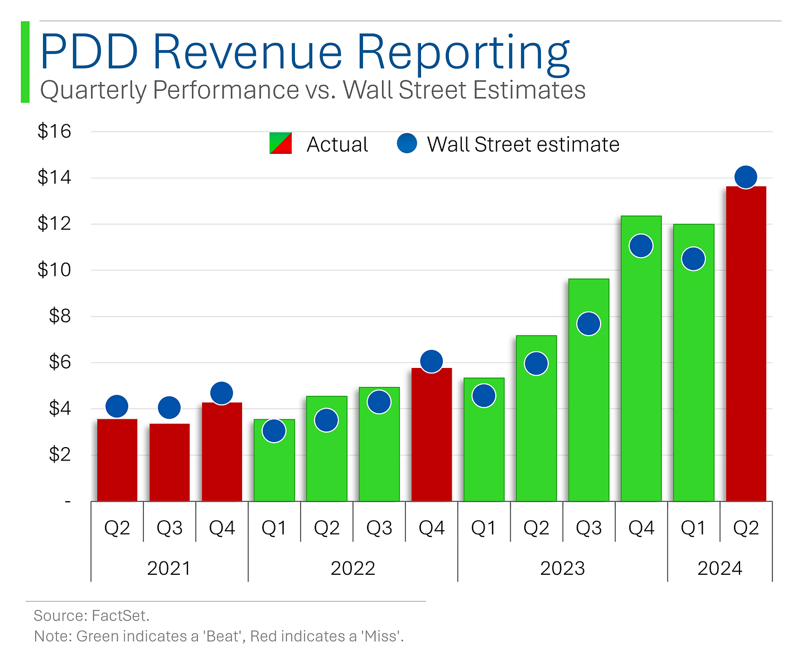
Task: Click the 'Quarterly Performance vs. Wall Street Estimates' subtitle
Action: tap(313, 90)
